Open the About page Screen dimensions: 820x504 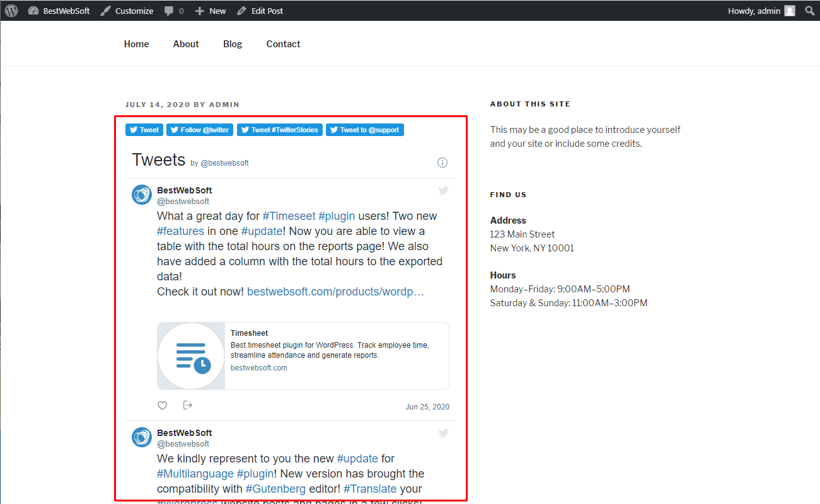pyautogui.click(x=186, y=44)
